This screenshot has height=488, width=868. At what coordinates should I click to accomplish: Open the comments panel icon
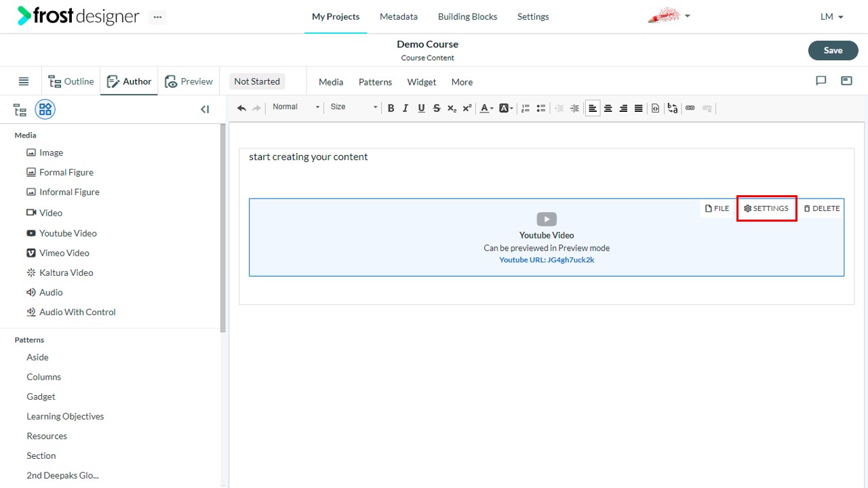point(821,81)
